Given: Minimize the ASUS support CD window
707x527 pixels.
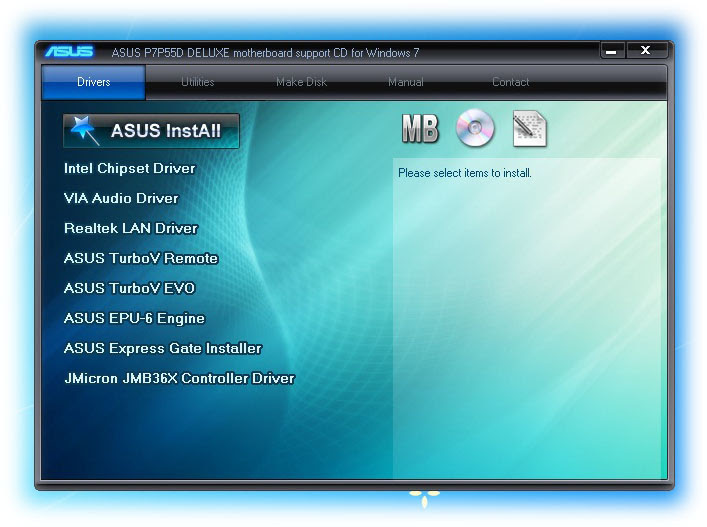Looking at the screenshot, I should point(612,50).
